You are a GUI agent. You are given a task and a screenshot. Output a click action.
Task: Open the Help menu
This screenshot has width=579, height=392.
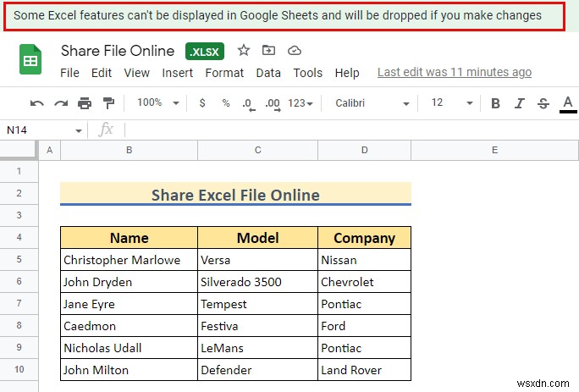(x=347, y=73)
